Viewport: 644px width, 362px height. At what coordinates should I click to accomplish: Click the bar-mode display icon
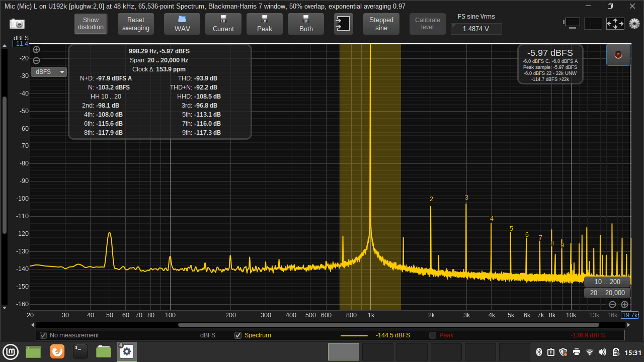point(593,24)
